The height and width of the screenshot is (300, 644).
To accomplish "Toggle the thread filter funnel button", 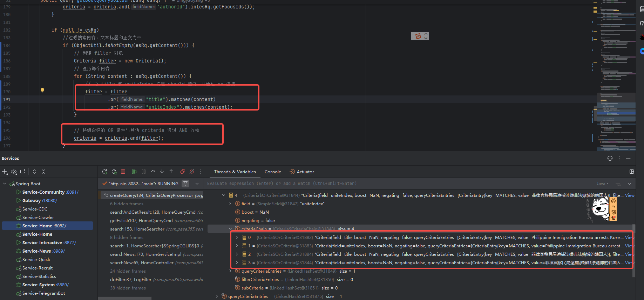I will tap(185, 184).
